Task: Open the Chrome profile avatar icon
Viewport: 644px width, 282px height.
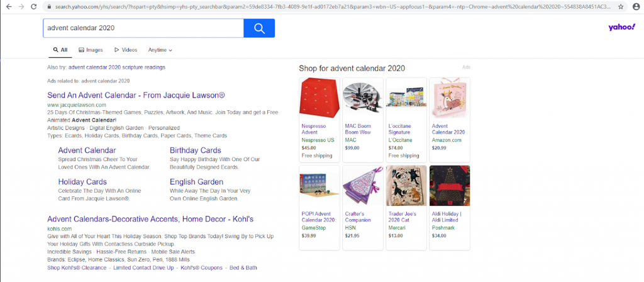Action: [x=636, y=6]
